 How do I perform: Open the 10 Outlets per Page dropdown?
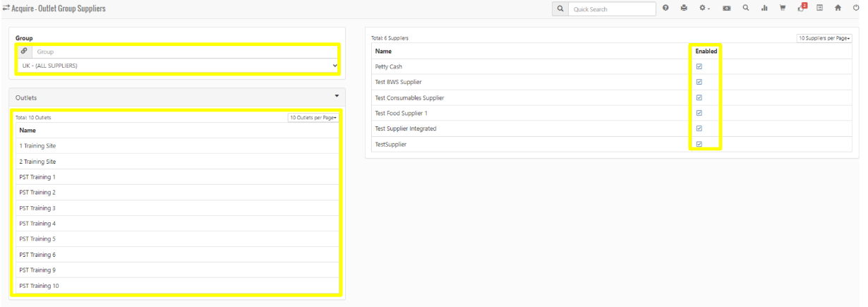point(313,117)
